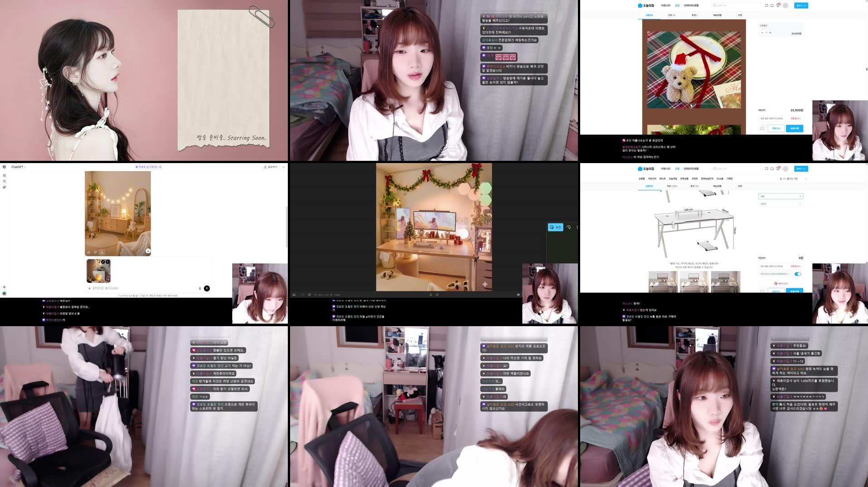Toggle thumbs-down on the ChatGPT image response
Image resolution: width=868 pixels, height=487 pixels.
tap(95, 252)
